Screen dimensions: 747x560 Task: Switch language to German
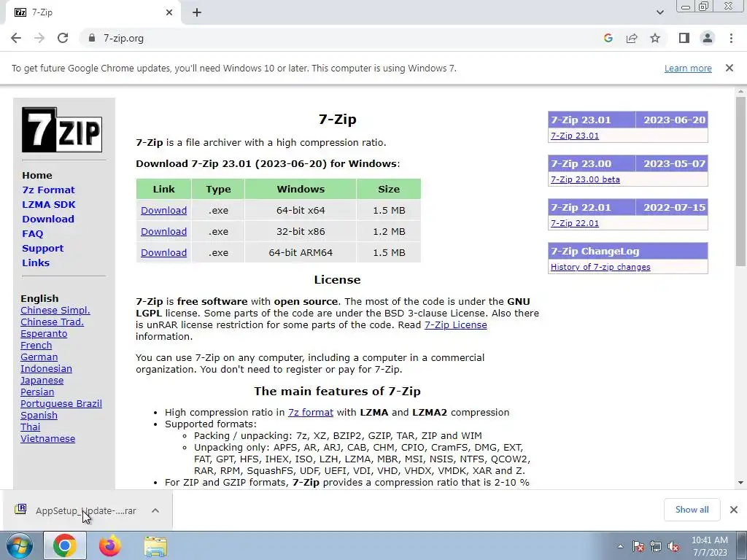[x=39, y=357]
